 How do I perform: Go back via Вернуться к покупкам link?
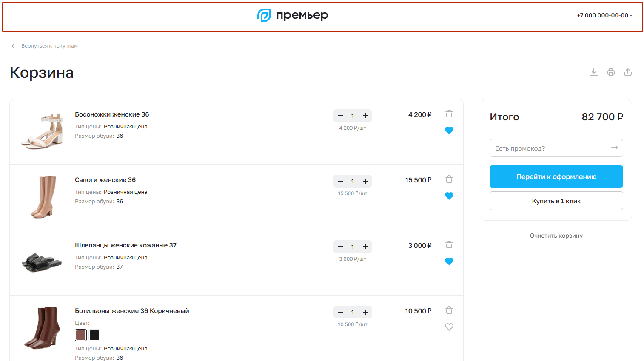pyautogui.click(x=49, y=46)
